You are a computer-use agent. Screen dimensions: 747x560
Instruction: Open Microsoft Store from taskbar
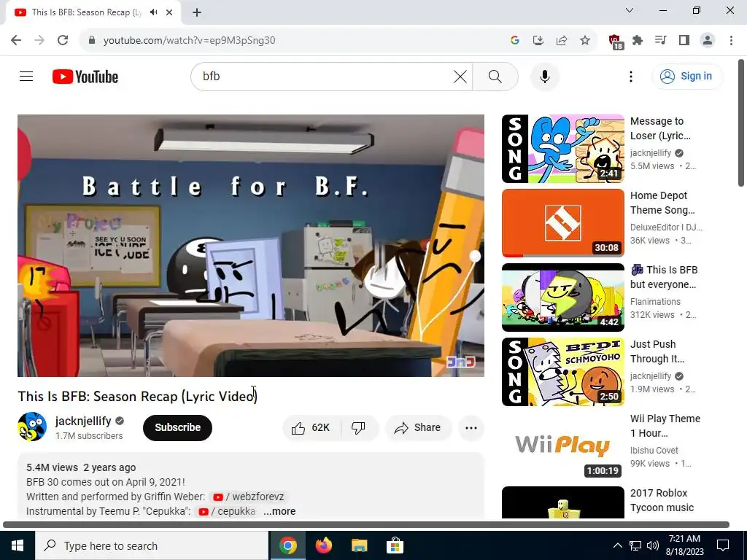395,545
